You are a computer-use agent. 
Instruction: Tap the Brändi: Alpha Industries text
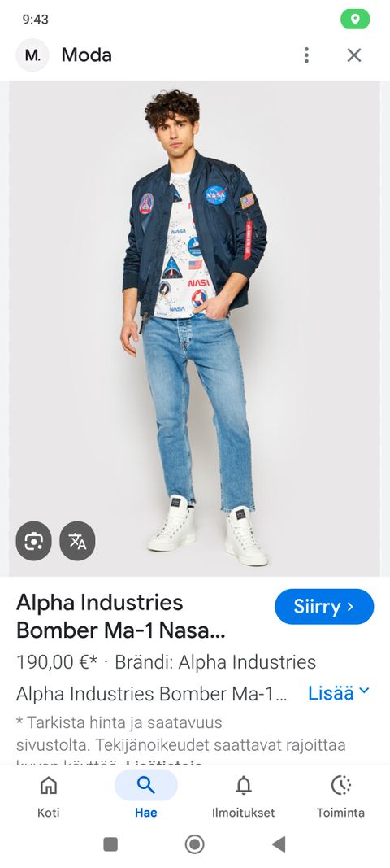coord(215,662)
